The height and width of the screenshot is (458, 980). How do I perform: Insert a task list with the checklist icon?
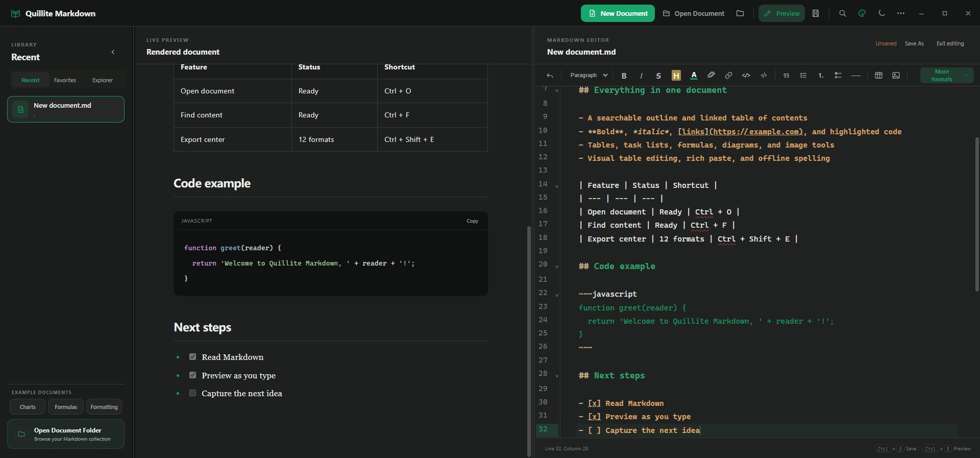coord(838,75)
